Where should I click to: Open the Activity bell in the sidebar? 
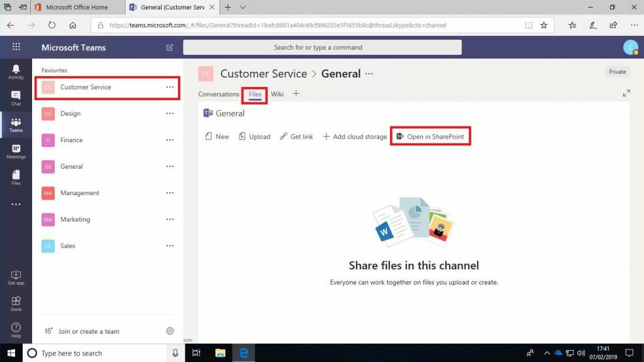16,72
